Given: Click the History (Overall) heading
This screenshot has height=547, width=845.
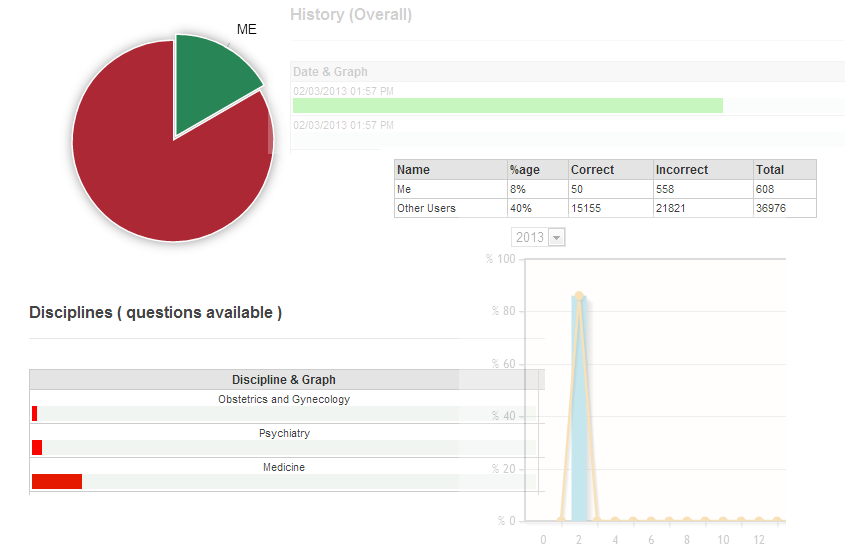Looking at the screenshot, I should pyautogui.click(x=351, y=14).
